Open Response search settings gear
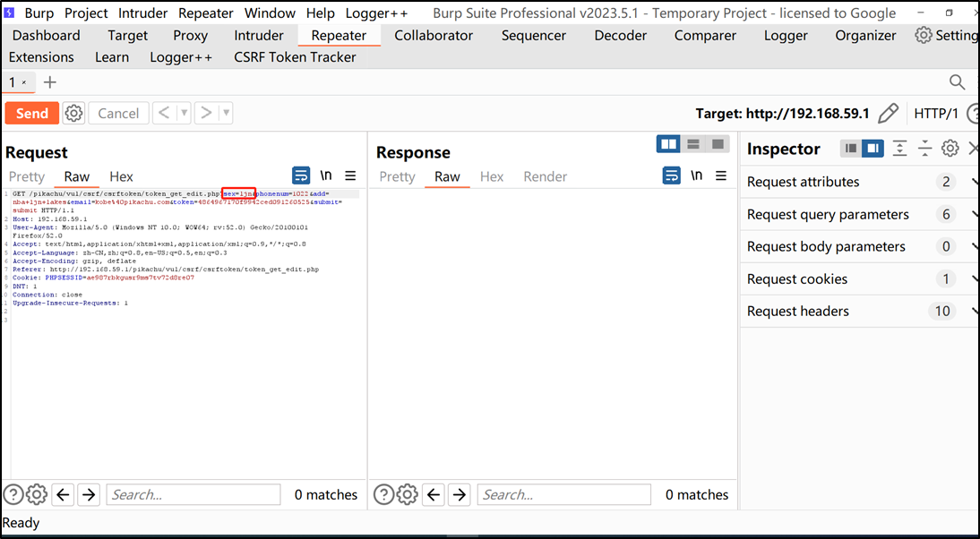The height and width of the screenshot is (539, 980). [407, 494]
